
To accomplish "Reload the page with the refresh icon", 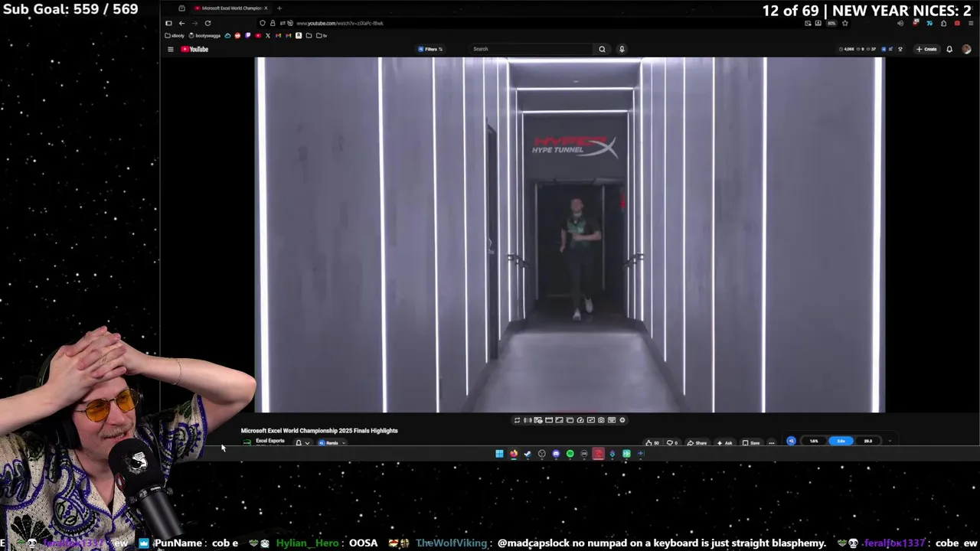I will (x=207, y=23).
